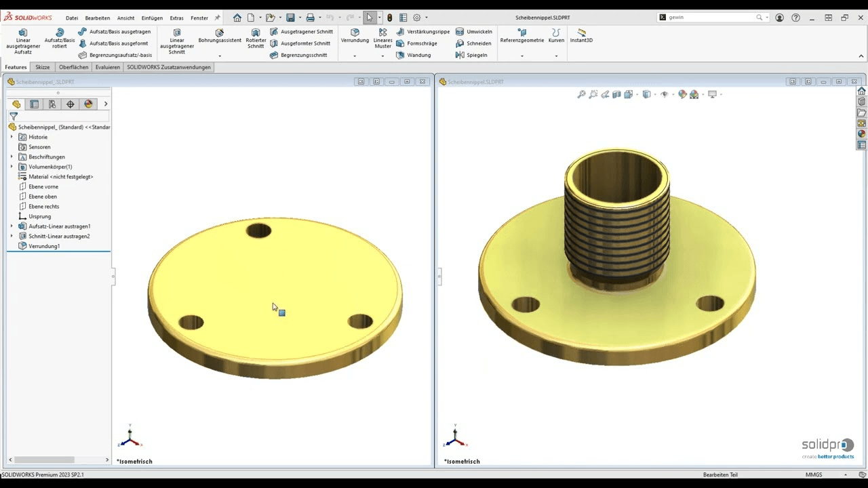
Task: Toggle the DisplayManager appearance tab
Action: click(x=88, y=104)
